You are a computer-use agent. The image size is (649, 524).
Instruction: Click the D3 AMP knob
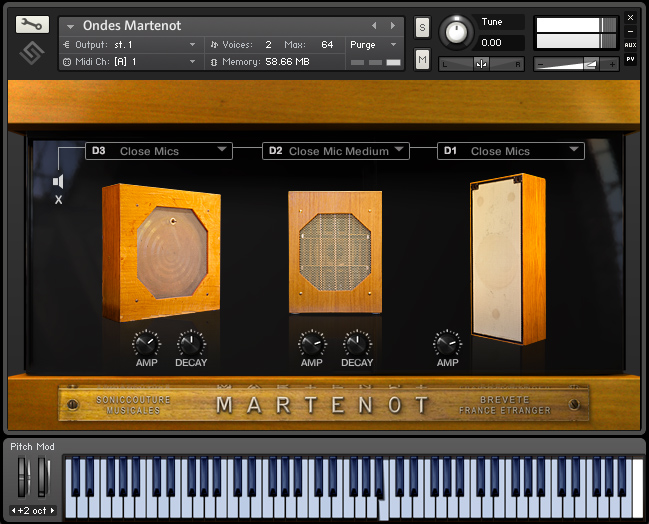coord(146,344)
